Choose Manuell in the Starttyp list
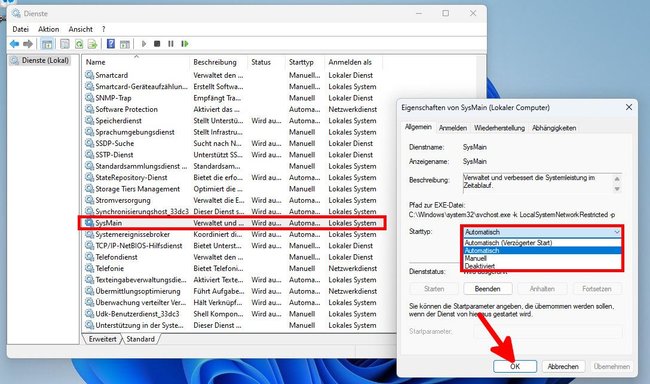The height and width of the screenshot is (384, 650). point(541,258)
